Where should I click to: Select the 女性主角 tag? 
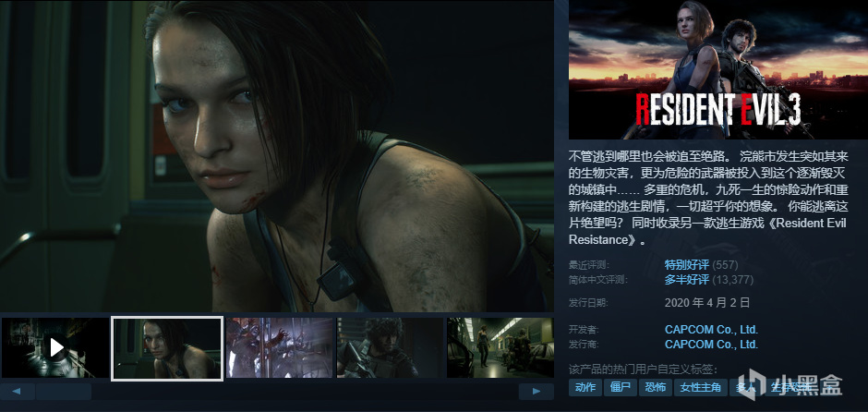[x=700, y=388]
